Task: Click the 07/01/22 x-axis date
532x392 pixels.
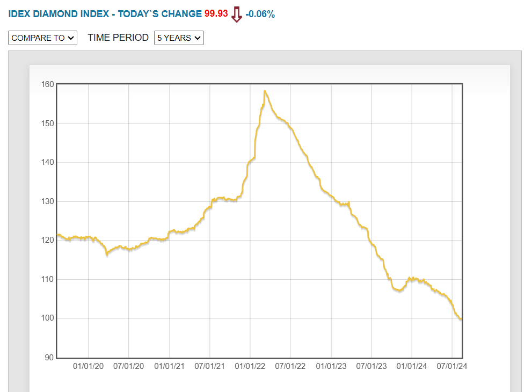Action: point(290,366)
